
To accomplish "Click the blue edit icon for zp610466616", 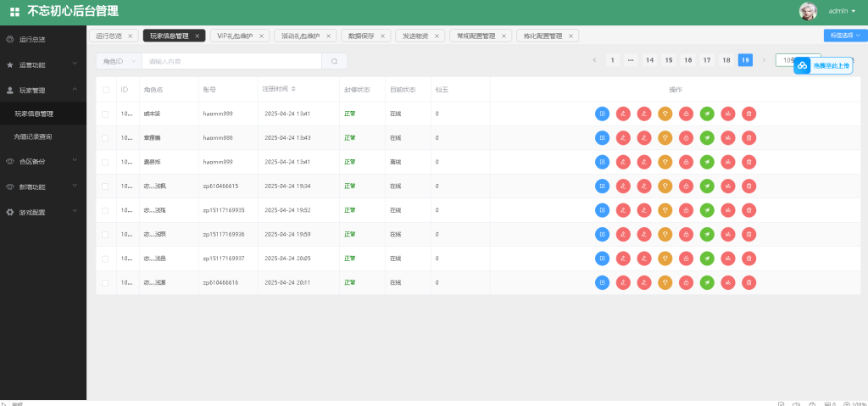I will [602, 282].
